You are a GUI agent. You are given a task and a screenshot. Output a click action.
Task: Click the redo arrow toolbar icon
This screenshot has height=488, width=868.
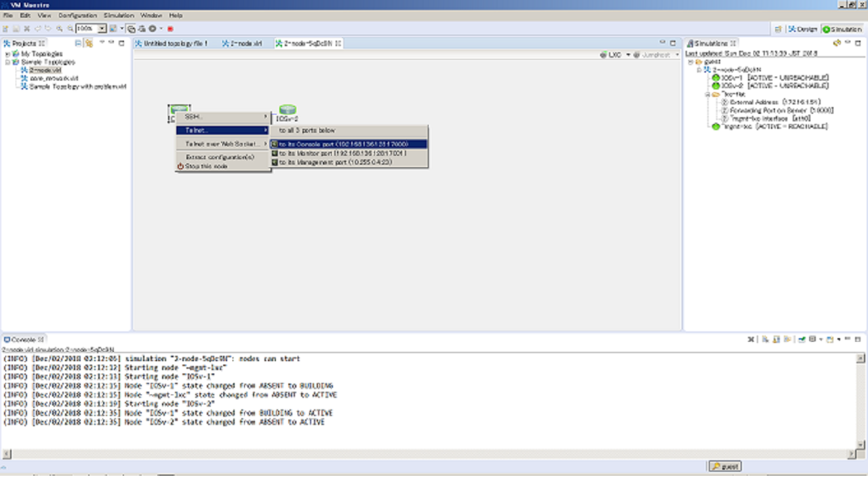coord(48,28)
